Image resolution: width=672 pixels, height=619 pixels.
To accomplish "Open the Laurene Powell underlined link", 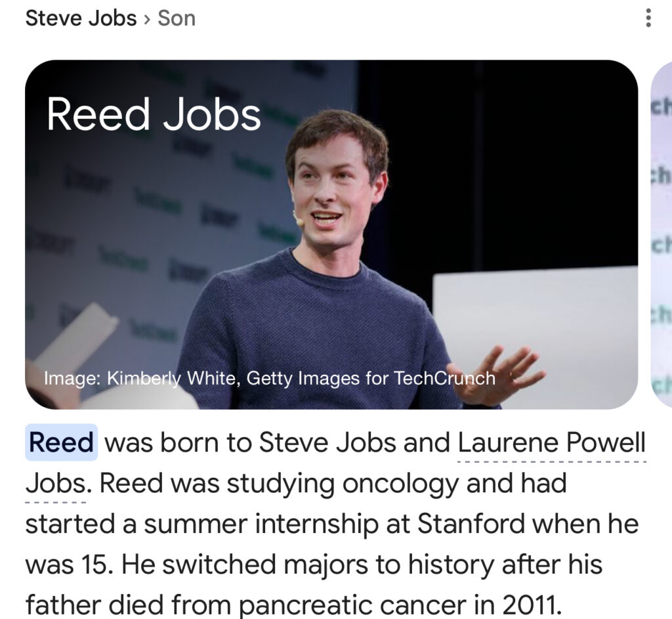I will pos(551,442).
